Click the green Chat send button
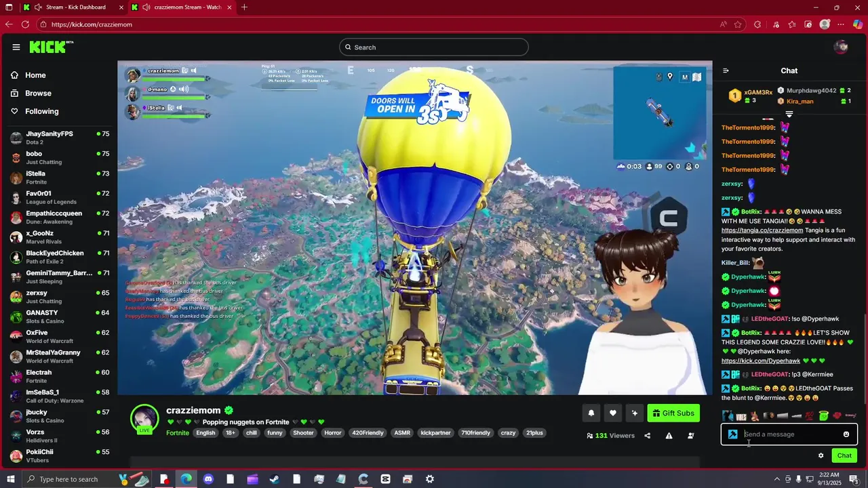Image resolution: width=868 pixels, height=488 pixels. click(x=844, y=455)
